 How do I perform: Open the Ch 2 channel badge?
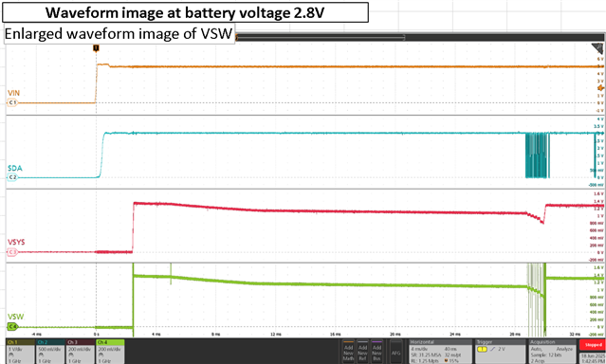(50, 352)
